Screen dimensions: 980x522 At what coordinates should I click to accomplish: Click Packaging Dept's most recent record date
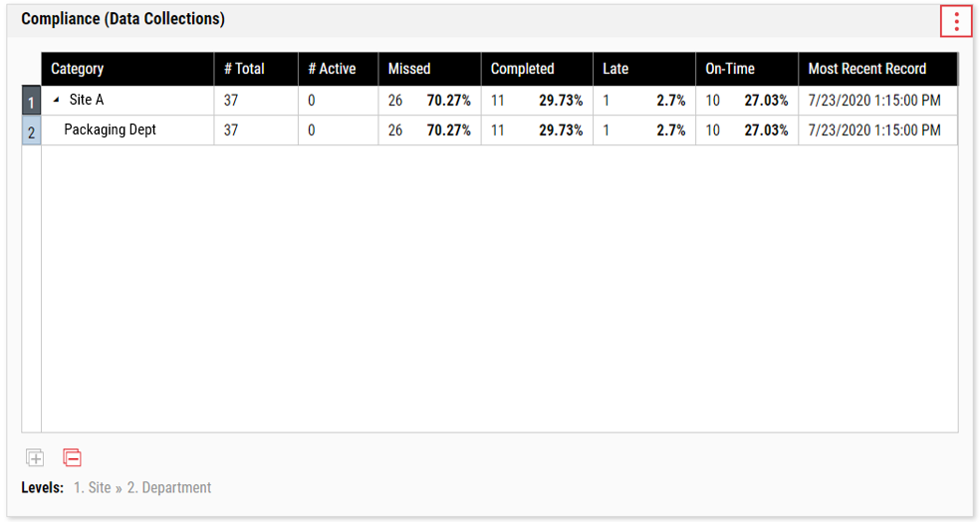click(x=874, y=130)
